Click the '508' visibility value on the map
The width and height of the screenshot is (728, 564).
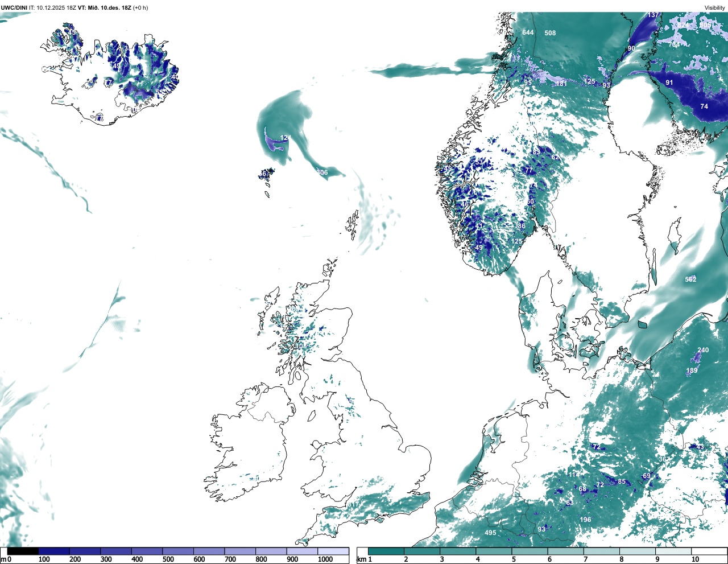coord(550,33)
